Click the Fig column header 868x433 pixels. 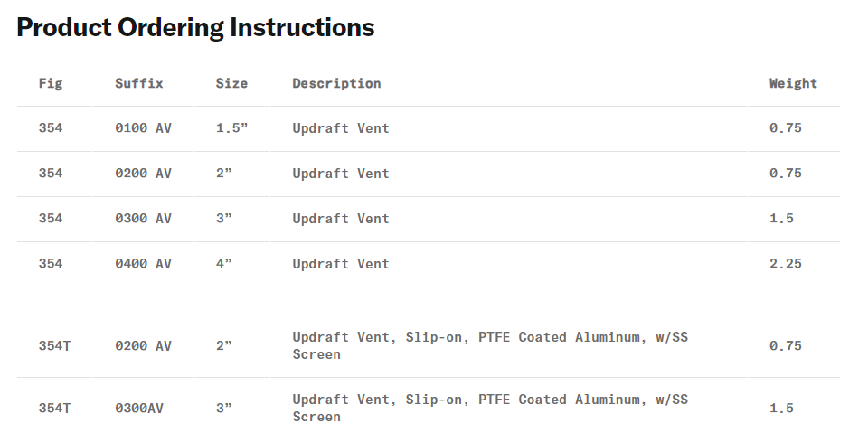tap(51, 83)
